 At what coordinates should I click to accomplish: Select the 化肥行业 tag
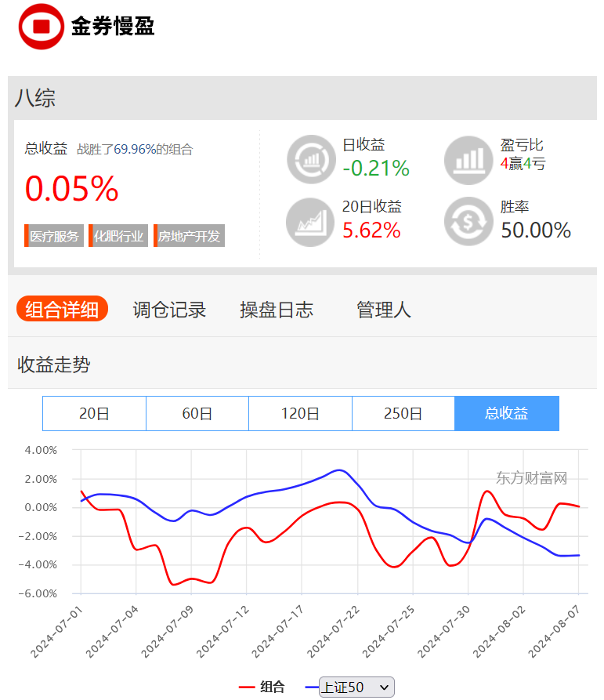point(118,236)
